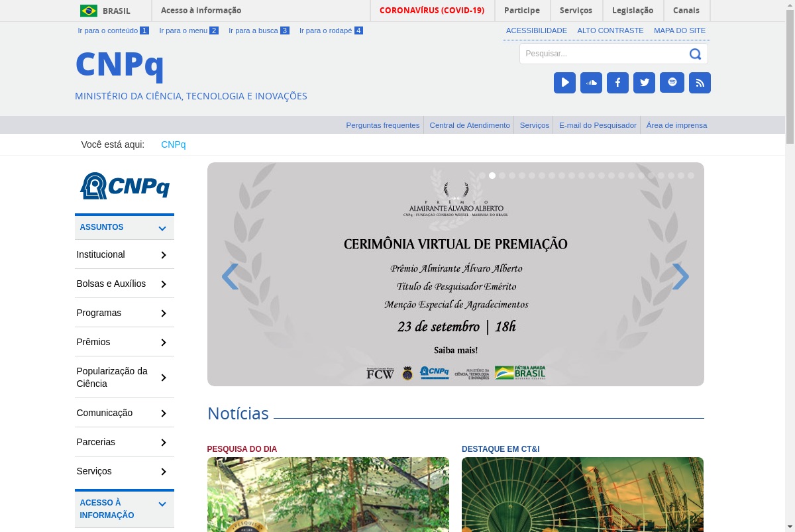Image resolution: width=795 pixels, height=532 pixels.
Task: Click Ir para a busca shortcut
Action: coord(259,30)
